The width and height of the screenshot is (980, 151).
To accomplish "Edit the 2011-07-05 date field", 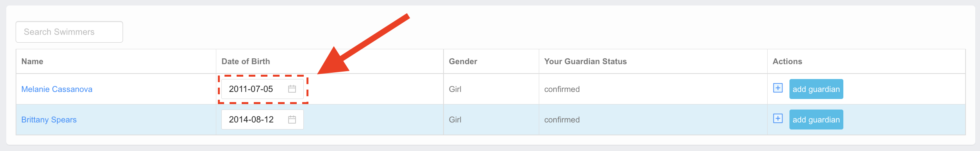I will click(262, 89).
